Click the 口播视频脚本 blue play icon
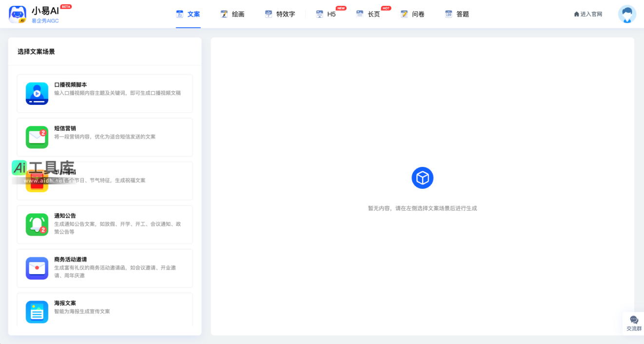Viewport: 644px width, 344px height. [x=37, y=93]
